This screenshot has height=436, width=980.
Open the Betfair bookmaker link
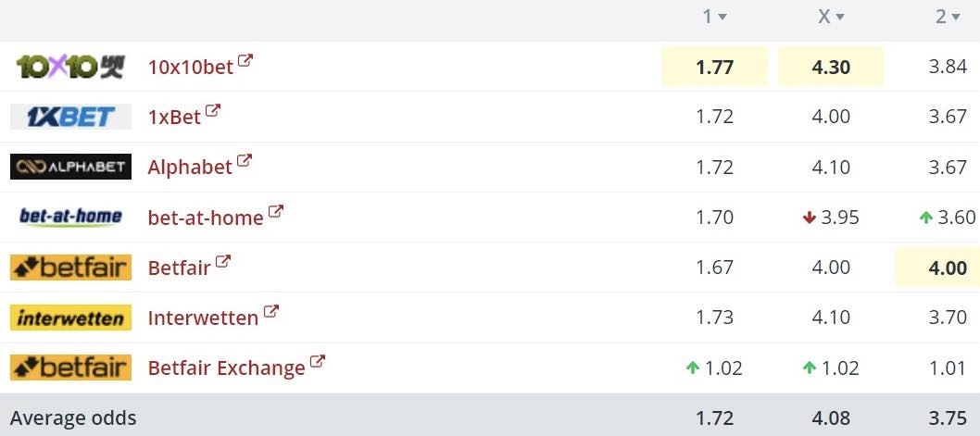point(180,268)
